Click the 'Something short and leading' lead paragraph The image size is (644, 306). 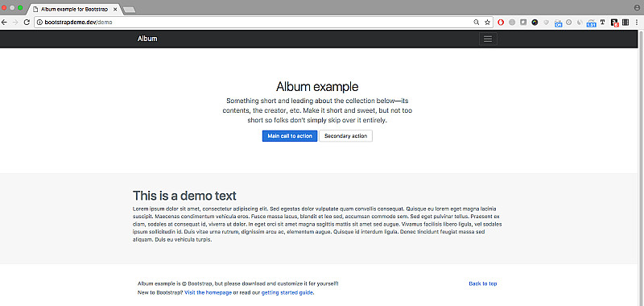click(x=317, y=110)
